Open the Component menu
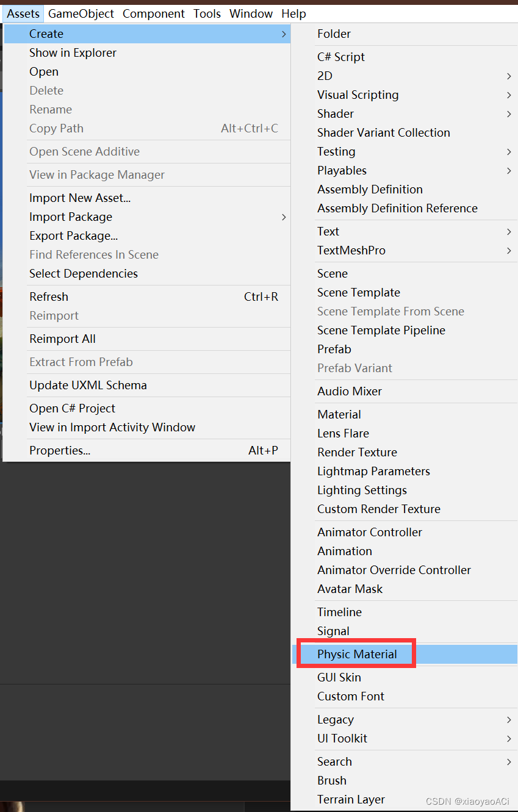This screenshot has width=518, height=812. [154, 13]
